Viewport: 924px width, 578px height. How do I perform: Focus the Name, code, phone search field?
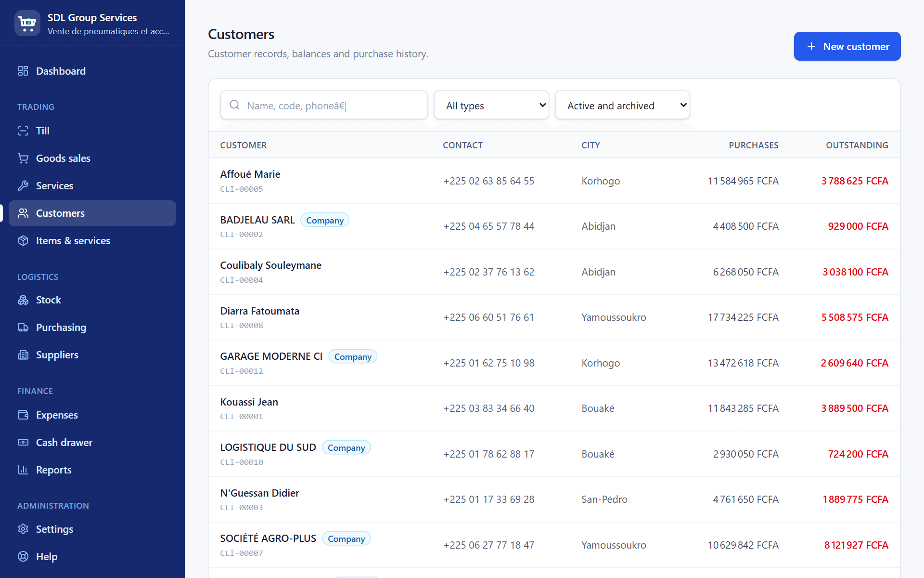click(324, 105)
